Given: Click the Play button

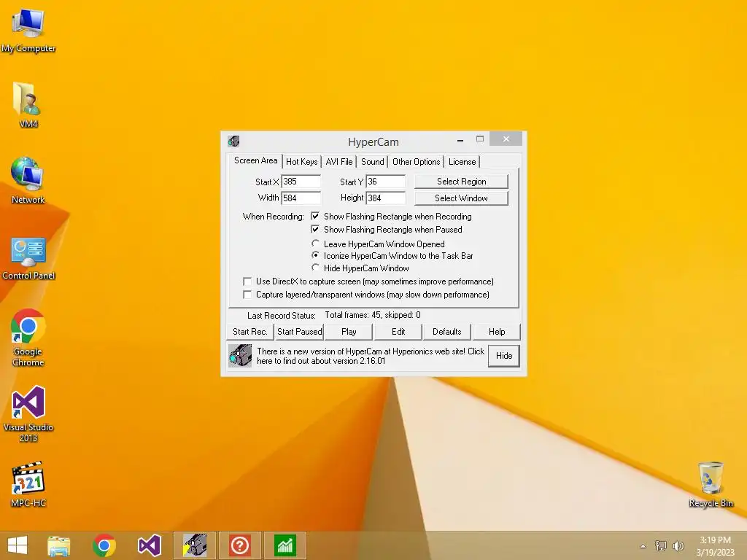Looking at the screenshot, I should (x=349, y=332).
